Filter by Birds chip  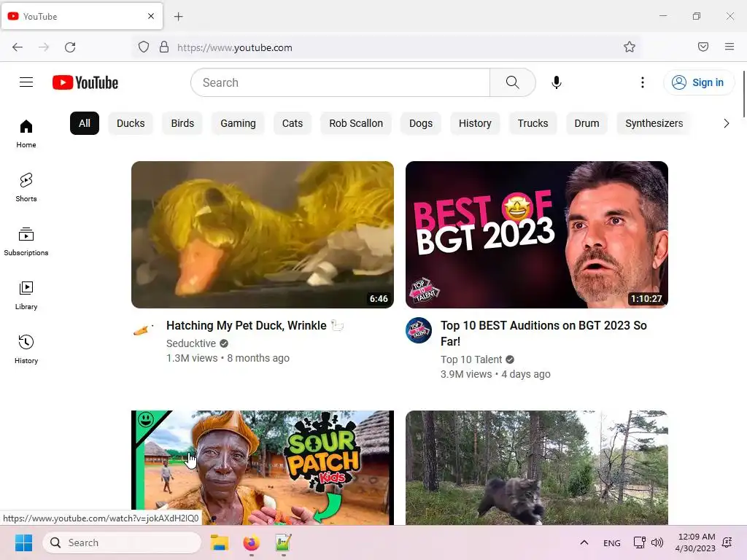182,123
